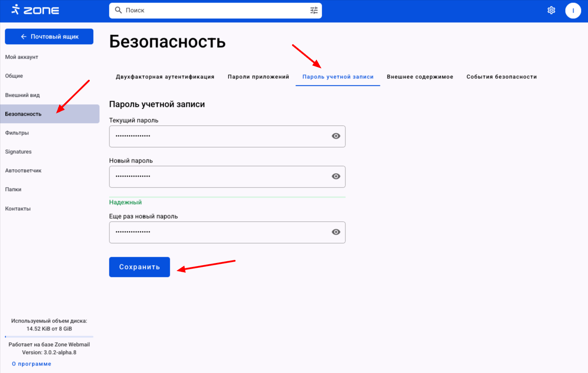The height and width of the screenshot is (373, 588).
Task: Open Фильтры settings section
Action: tap(17, 133)
